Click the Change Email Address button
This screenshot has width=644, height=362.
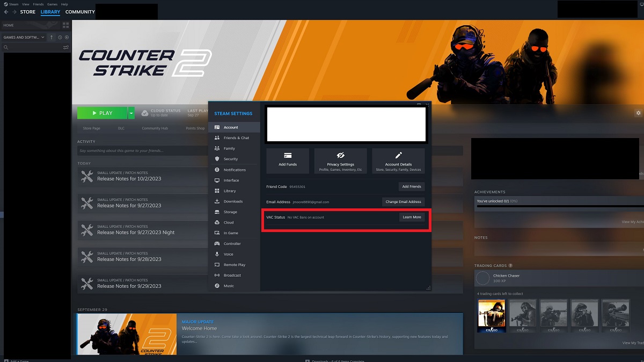pos(403,201)
